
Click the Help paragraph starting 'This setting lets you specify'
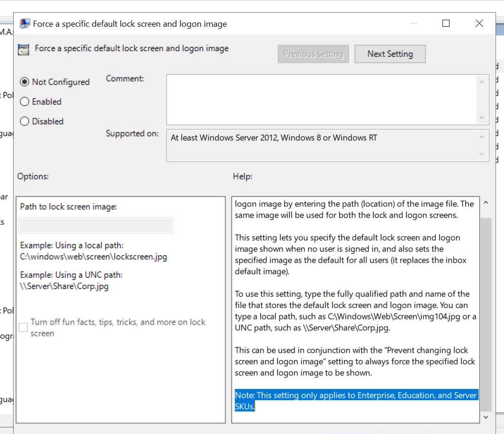[x=350, y=255]
